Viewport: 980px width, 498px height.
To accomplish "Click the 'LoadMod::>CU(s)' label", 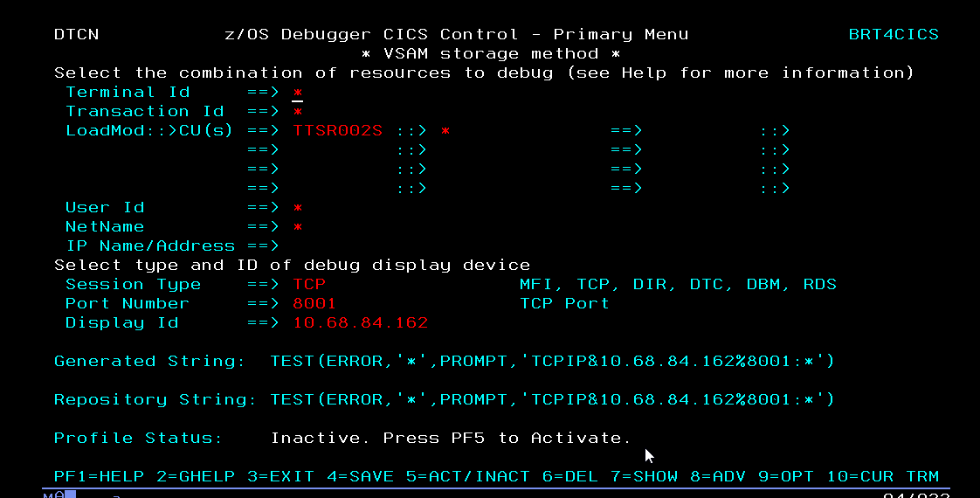I will click(x=149, y=130).
